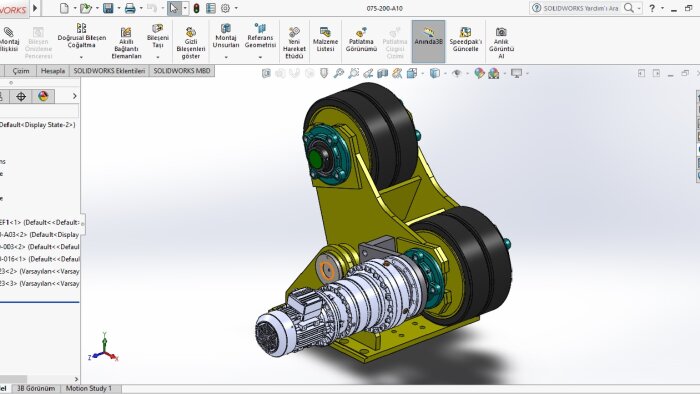700x394 pixels.
Task: Expand manager tabs with right chevron
Action: tap(75, 96)
